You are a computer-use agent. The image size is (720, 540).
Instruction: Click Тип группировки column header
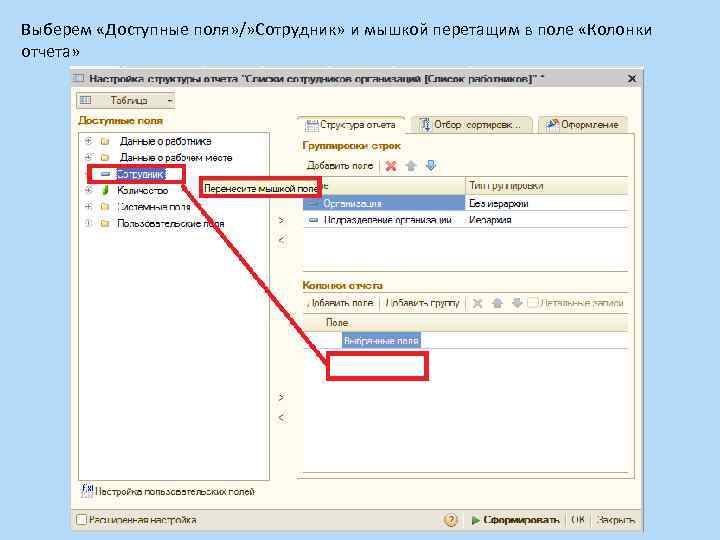(546, 186)
